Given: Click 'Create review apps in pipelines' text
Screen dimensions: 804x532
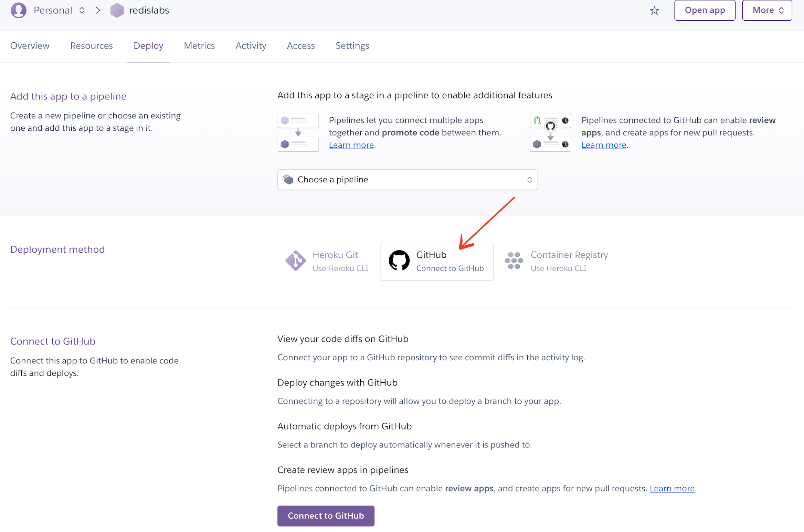Looking at the screenshot, I should (x=343, y=470).
